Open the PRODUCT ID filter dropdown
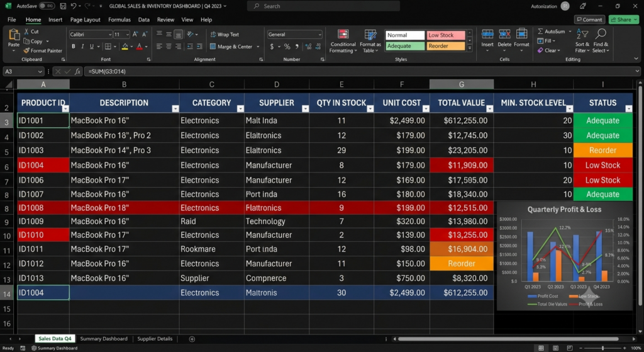This screenshot has width=644, height=352. pyautogui.click(x=65, y=108)
